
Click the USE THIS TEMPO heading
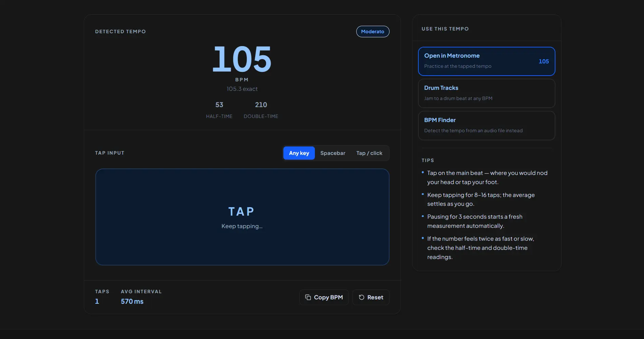pyautogui.click(x=445, y=29)
